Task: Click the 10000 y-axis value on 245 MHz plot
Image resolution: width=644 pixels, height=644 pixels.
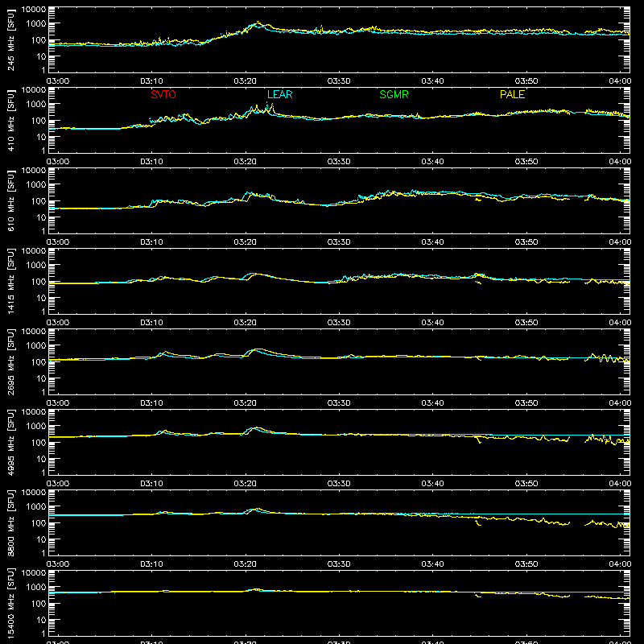Action: tap(34, 9)
